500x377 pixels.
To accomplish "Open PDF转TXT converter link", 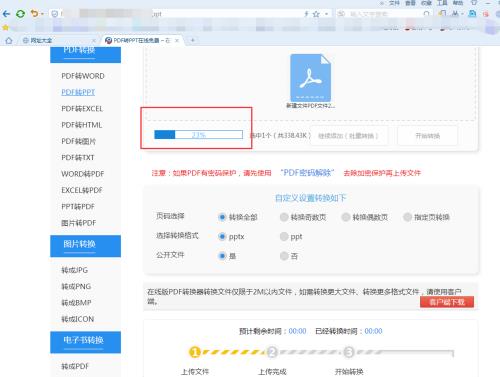I will coord(78,157).
